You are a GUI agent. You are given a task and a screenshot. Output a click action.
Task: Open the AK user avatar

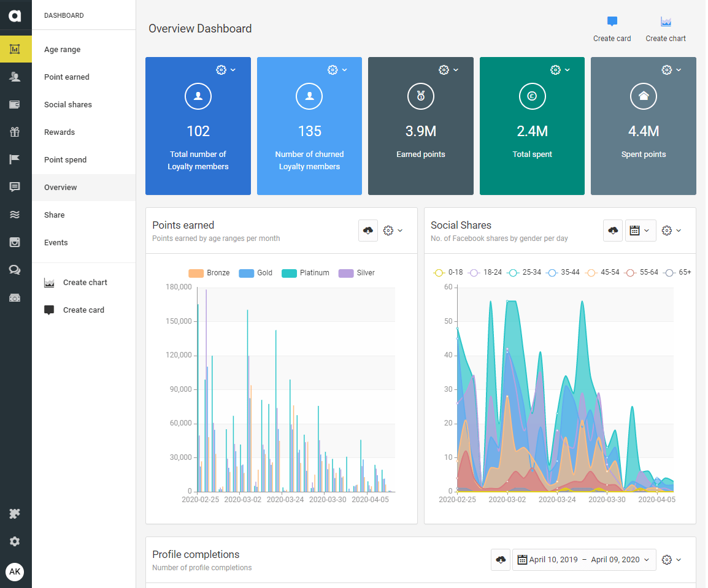15,572
